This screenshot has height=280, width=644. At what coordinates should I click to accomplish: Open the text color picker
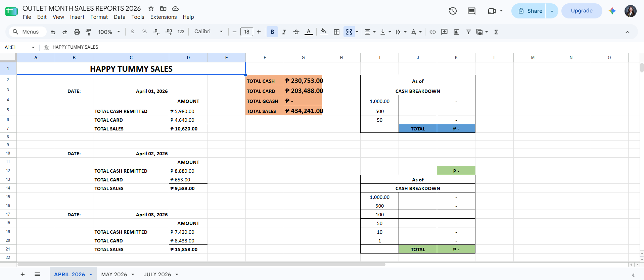(309, 32)
